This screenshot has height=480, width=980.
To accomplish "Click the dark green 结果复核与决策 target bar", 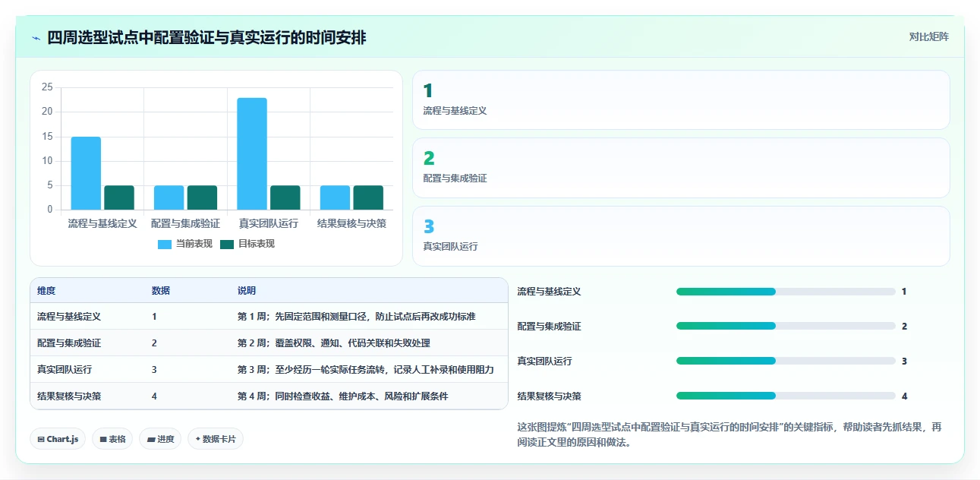I will [x=368, y=197].
